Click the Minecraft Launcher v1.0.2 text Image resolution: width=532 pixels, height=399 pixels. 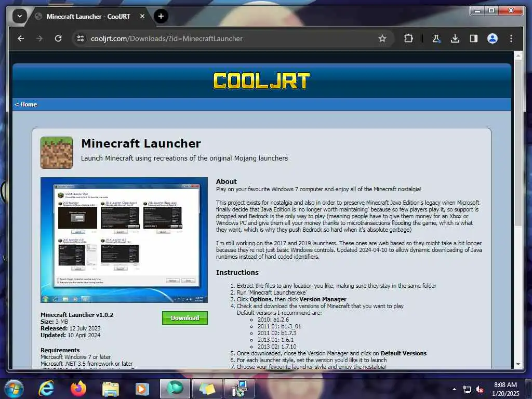[x=77, y=315]
